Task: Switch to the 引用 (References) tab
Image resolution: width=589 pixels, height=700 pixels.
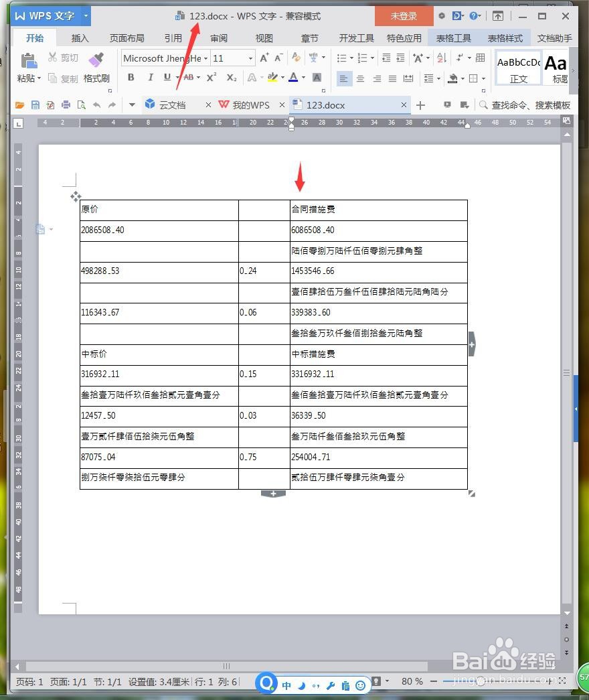Action: point(173,38)
